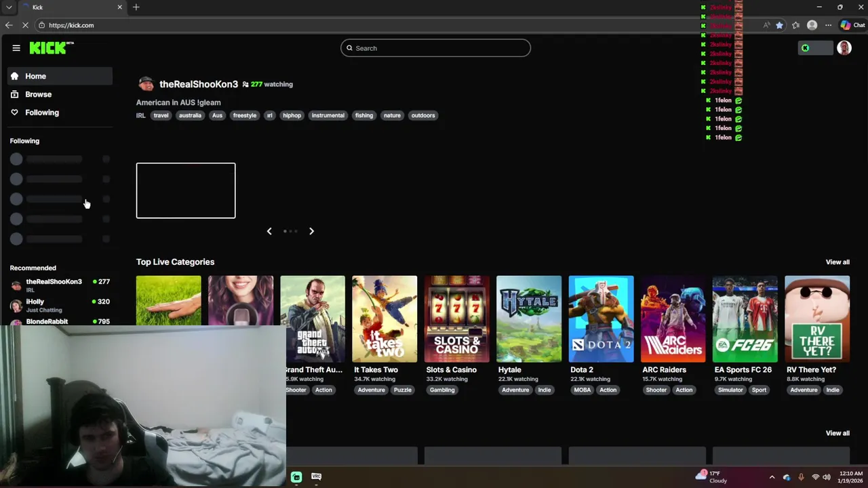
Task: Click the fishing tag
Action: (x=364, y=115)
